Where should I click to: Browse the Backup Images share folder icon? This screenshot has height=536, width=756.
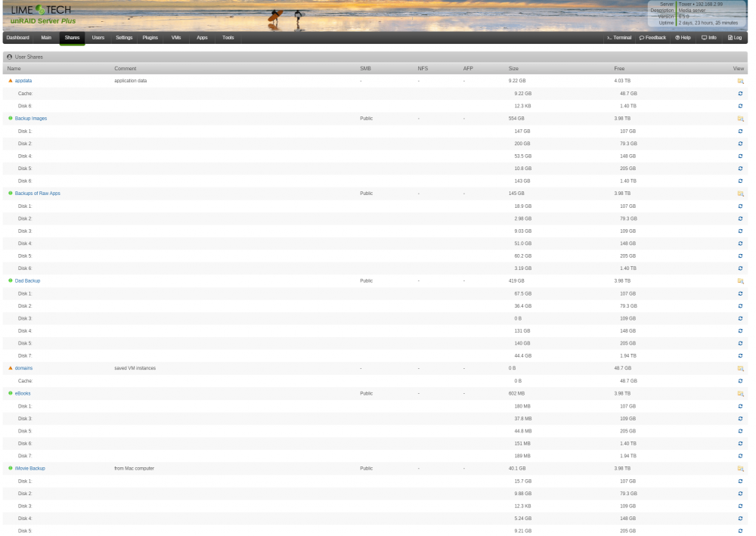pyautogui.click(x=740, y=119)
